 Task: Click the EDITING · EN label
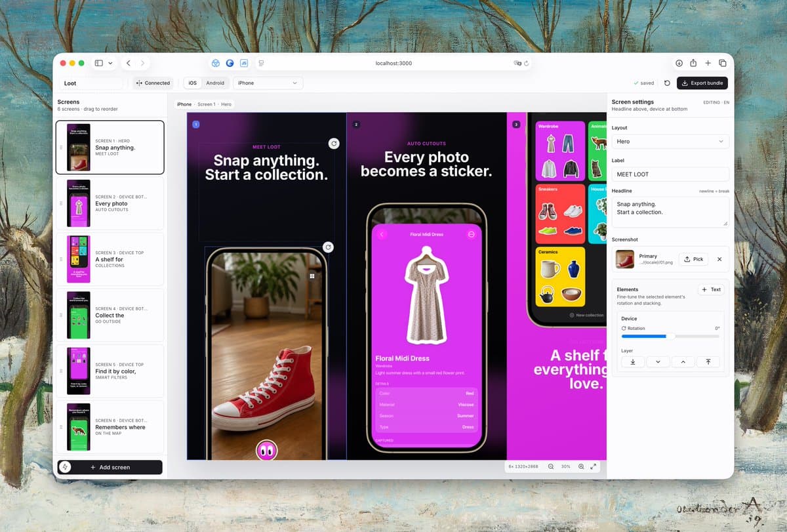(x=716, y=102)
